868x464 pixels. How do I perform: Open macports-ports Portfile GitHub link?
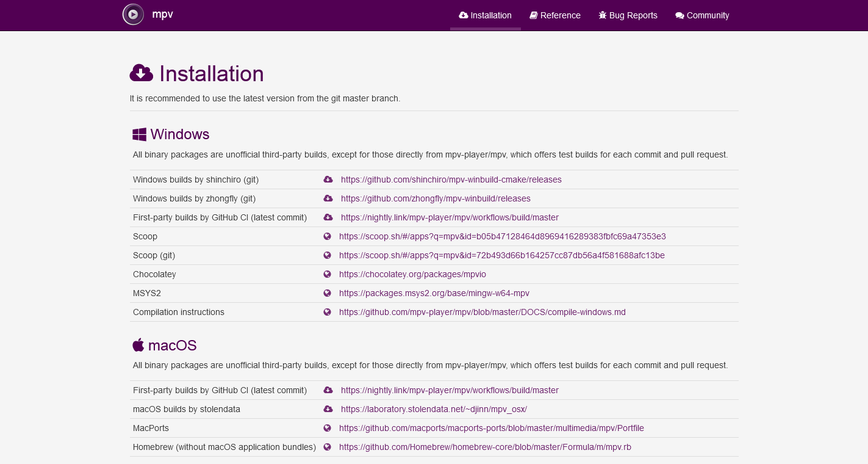coord(492,428)
